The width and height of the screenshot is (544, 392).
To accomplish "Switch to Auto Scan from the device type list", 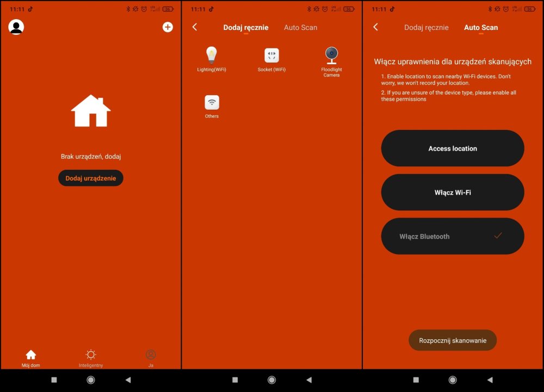I will click(300, 28).
